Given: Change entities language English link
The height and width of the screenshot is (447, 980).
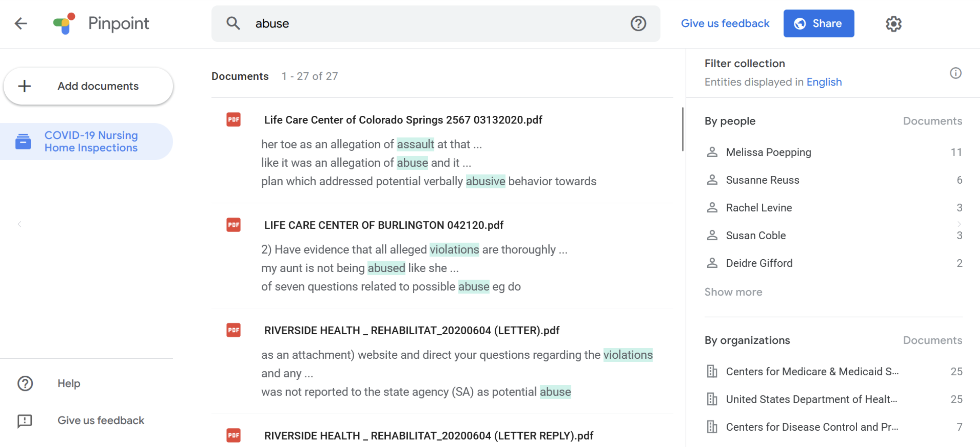Looking at the screenshot, I should 824,82.
